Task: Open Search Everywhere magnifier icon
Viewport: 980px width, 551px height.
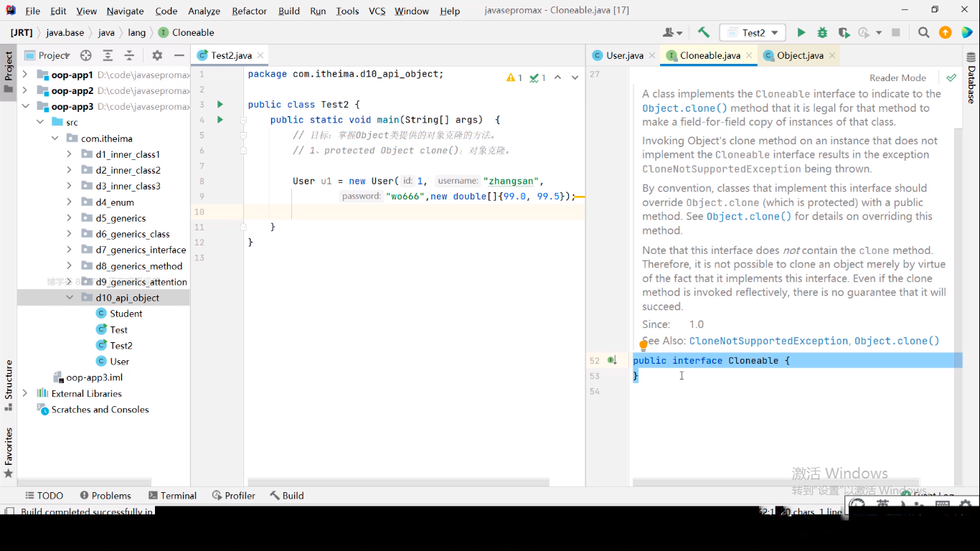Action: [924, 32]
